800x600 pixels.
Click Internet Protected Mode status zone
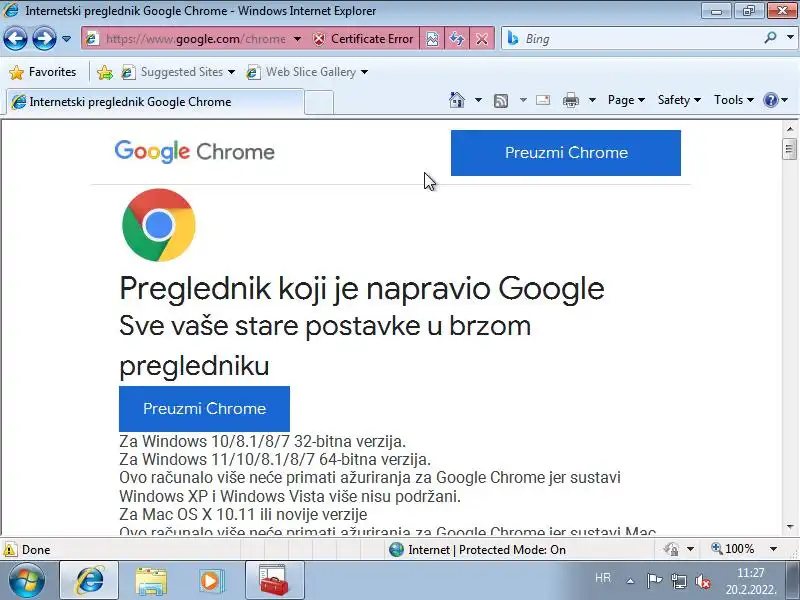(x=477, y=549)
